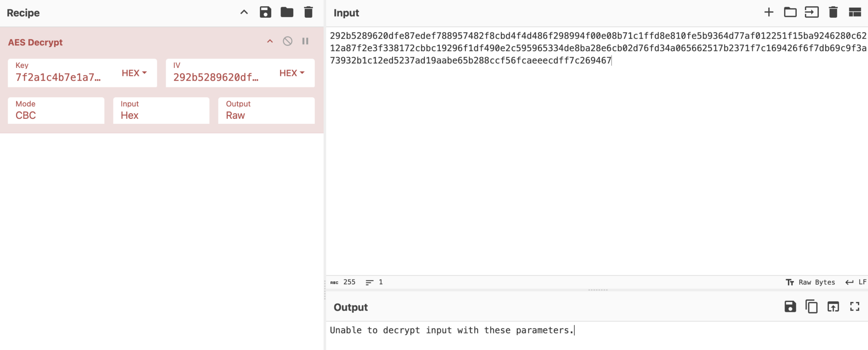The height and width of the screenshot is (350, 868).
Task: Open the IV format HEX dropdown
Action: (292, 73)
